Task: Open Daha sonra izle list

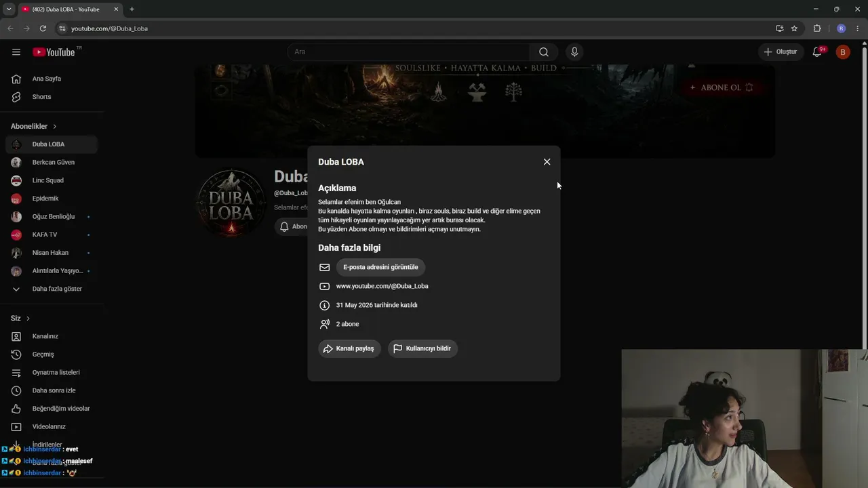Action: point(52,390)
